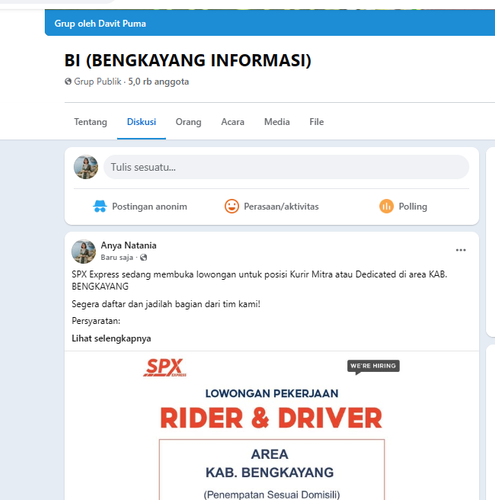495x500 pixels.
Task: Open the three-dot menu on Anya Natania's post
Action: (461, 250)
